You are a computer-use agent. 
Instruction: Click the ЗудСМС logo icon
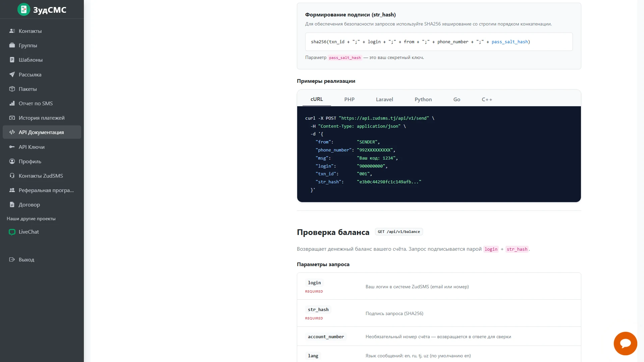click(24, 10)
